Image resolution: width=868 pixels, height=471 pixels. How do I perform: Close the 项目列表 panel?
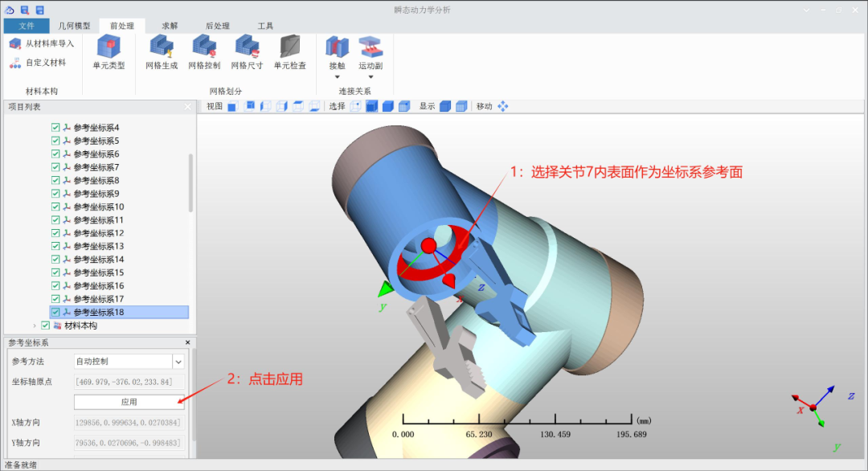187,107
